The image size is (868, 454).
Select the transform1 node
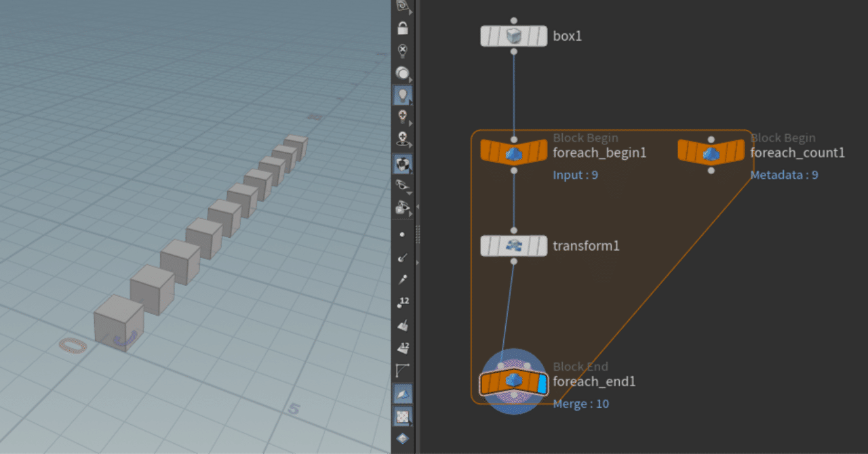tap(513, 245)
